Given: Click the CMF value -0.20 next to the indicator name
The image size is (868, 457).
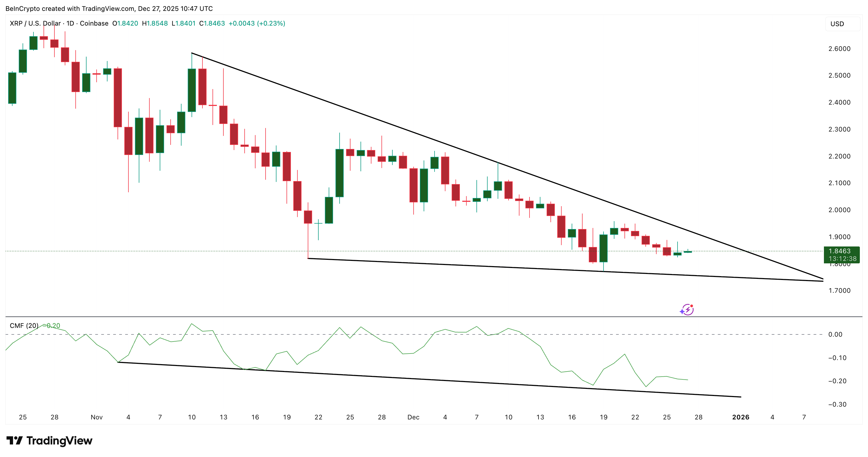Looking at the screenshot, I should [x=51, y=326].
